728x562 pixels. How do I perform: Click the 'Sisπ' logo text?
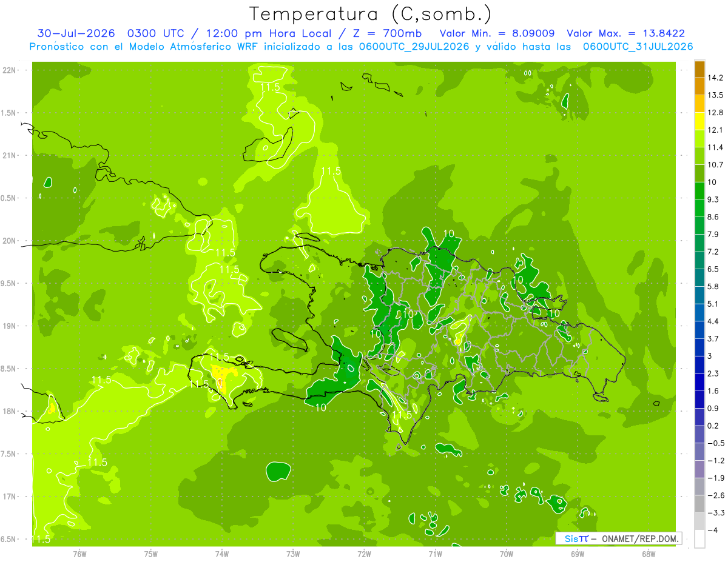pyautogui.click(x=576, y=538)
